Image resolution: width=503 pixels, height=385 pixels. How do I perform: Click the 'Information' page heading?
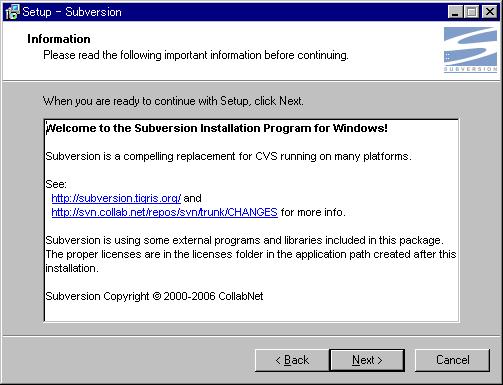click(59, 39)
